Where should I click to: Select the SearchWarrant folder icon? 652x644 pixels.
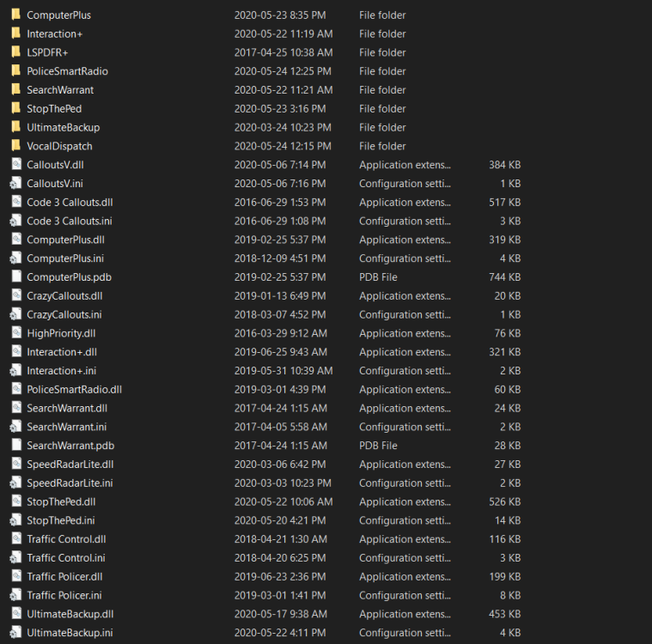(15, 90)
